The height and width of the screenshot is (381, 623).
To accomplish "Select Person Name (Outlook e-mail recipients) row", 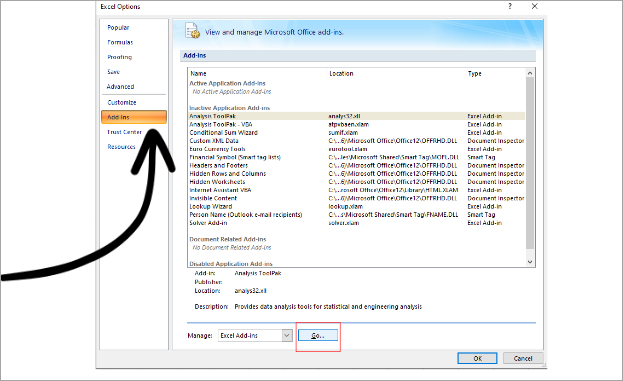I will point(357,215).
